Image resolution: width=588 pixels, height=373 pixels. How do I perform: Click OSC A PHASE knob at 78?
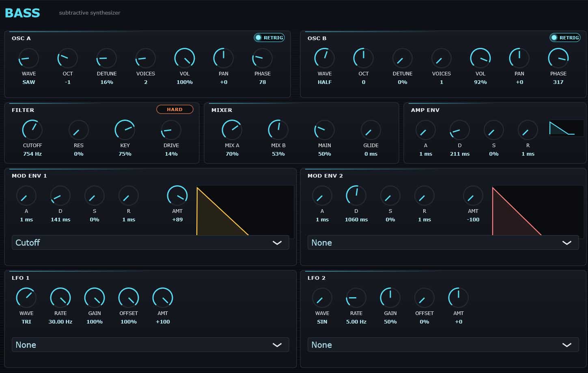263,58
